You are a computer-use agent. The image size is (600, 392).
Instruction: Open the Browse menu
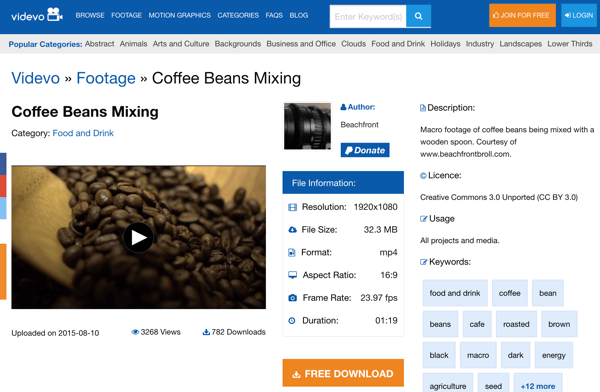[90, 15]
